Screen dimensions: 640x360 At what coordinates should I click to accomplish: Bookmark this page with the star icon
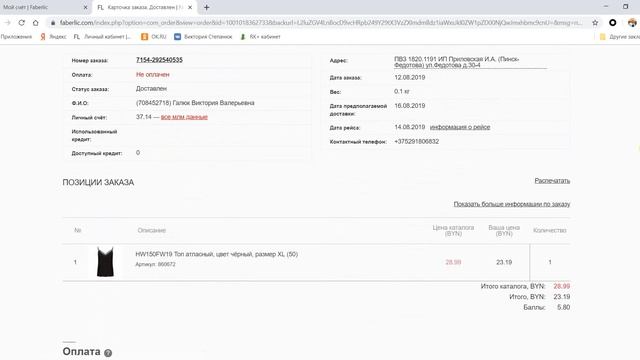[595, 23]
